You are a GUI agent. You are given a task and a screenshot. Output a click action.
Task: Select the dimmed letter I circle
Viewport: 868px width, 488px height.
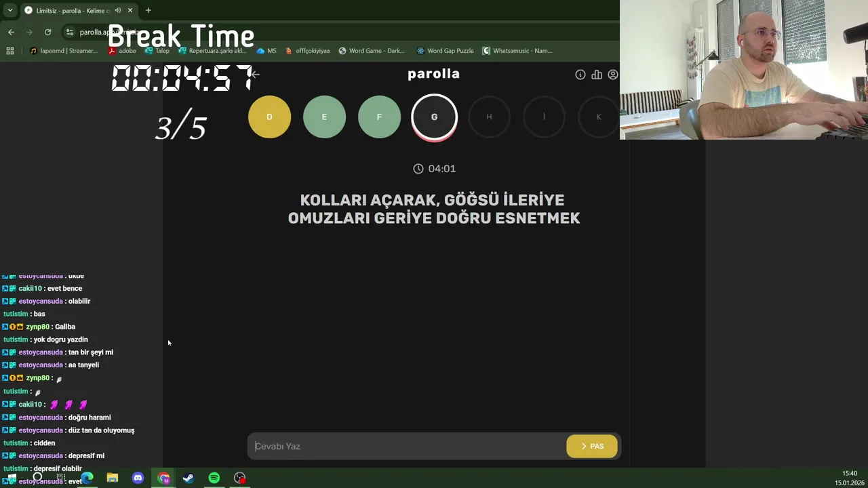click(544, 117)
